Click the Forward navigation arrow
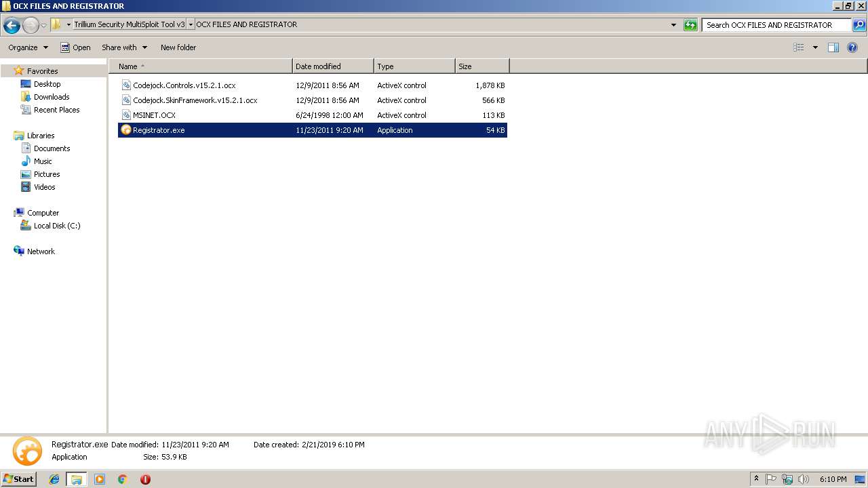This screenshot has width=868, height=488. [31, 26]
